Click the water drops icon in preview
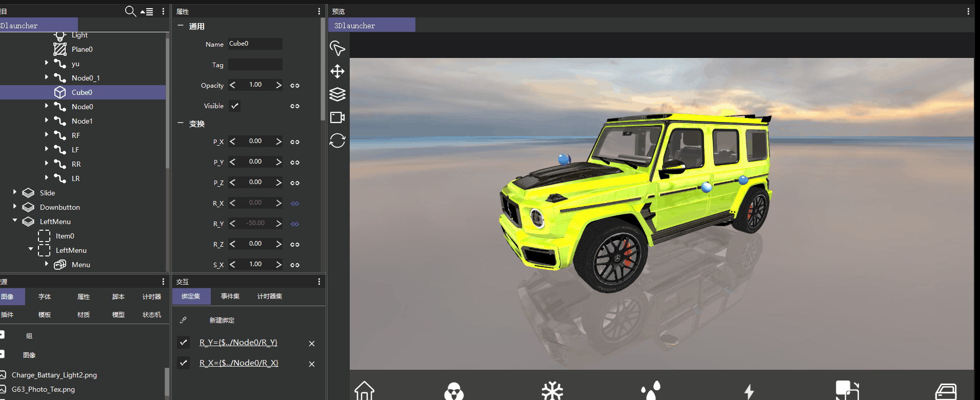Image resolution: width=980 pixels, height=400 pixels. coord(651,391)
